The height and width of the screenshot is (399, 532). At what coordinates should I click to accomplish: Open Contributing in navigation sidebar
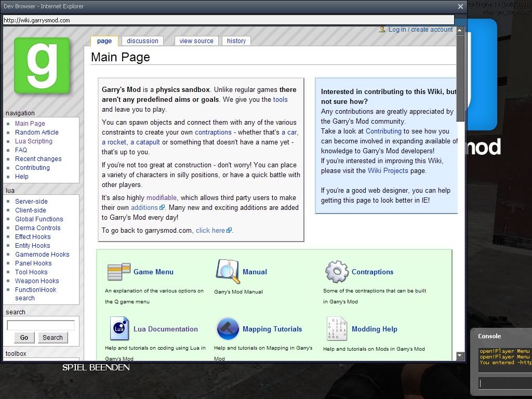point(32,168)
